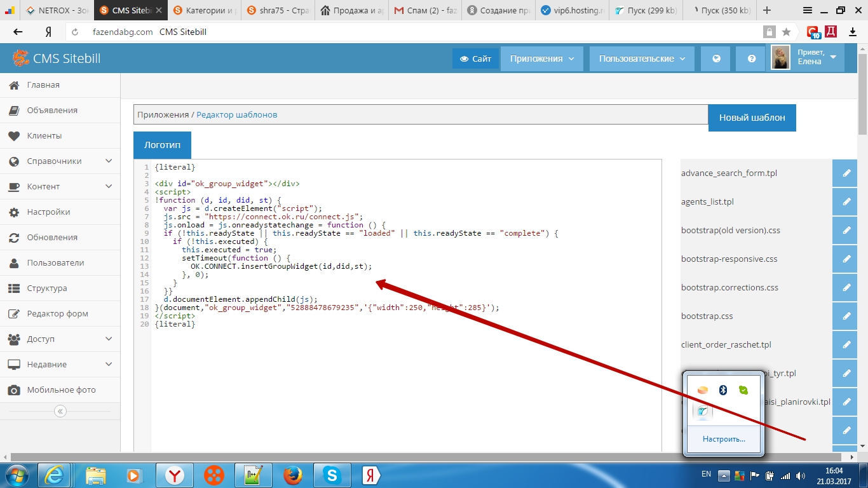Expand the Контент sidebar section
868x488 pixels.
[60, 187]
